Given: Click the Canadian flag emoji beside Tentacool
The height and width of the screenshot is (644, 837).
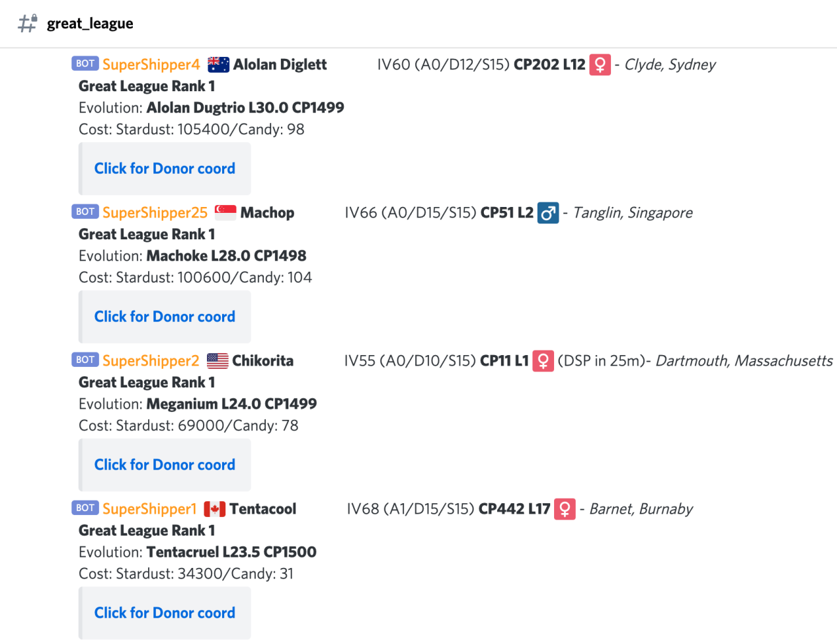Looking at the screenshot, I should [215, 509].
